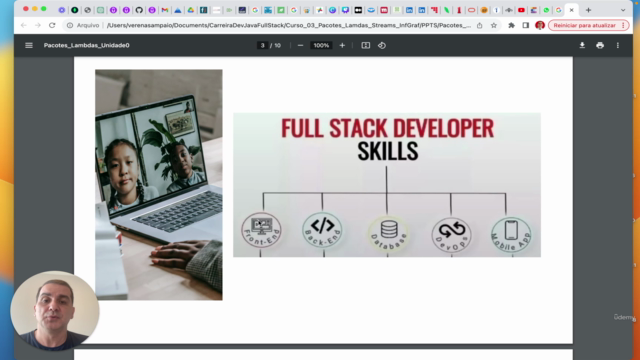Switch to the Gmail tab
Image resolution: width=640 pixels, height=360 pixels.
[x=165, y=10]
